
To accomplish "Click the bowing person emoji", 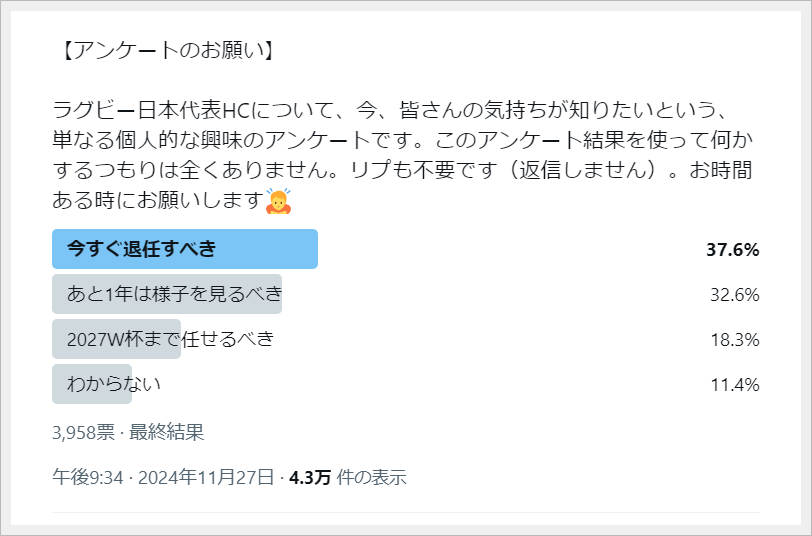I will [x=278, y=201].
